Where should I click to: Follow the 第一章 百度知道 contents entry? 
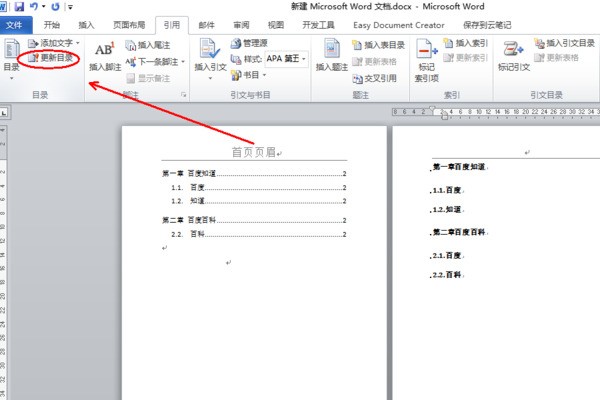[x=254, y=174]
